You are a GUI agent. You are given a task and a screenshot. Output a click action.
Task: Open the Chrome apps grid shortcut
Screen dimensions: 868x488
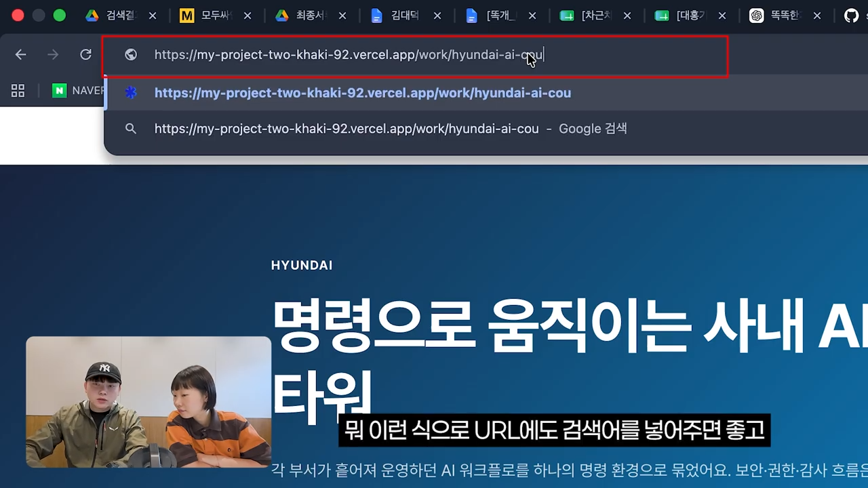[18, 91]
